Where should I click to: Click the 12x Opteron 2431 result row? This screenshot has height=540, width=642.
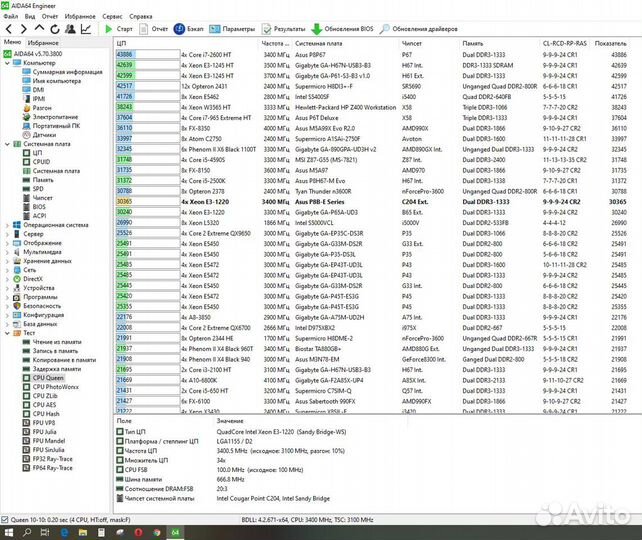(372, 86)
